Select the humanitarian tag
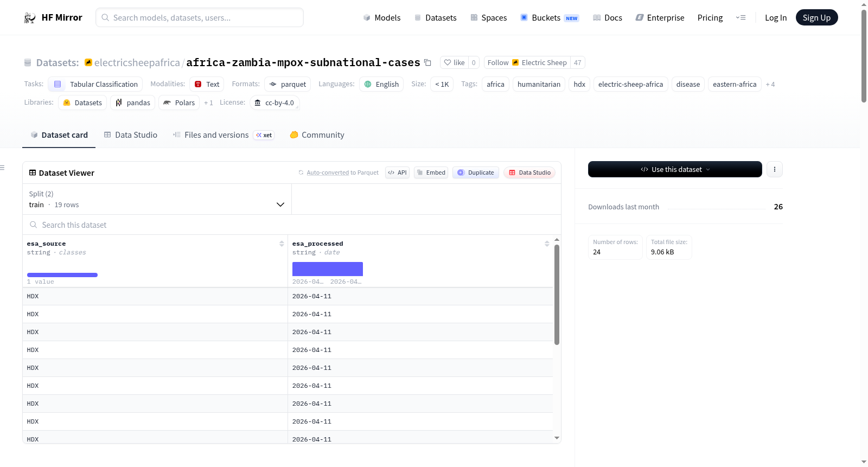This screenshot has width=868, height=467. [x=539, y=84]
